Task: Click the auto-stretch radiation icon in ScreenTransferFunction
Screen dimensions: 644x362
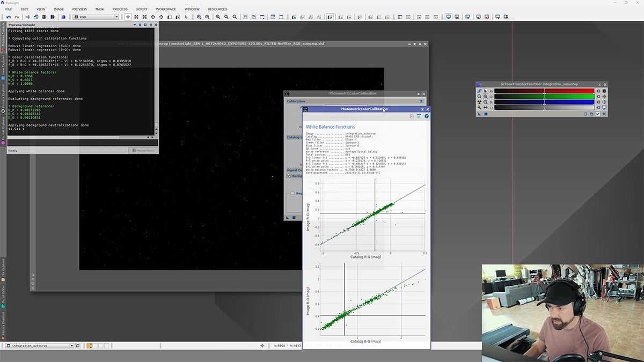Action: (x=479, y=101)
